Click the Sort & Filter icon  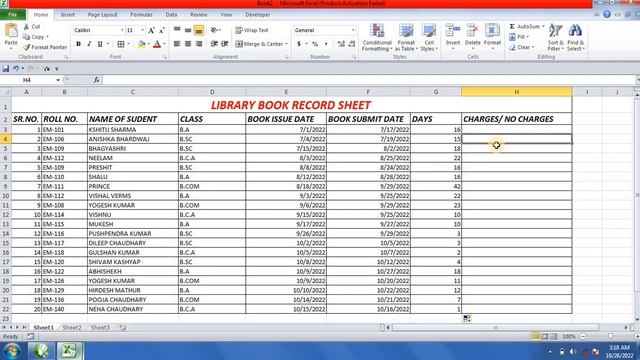556,31
